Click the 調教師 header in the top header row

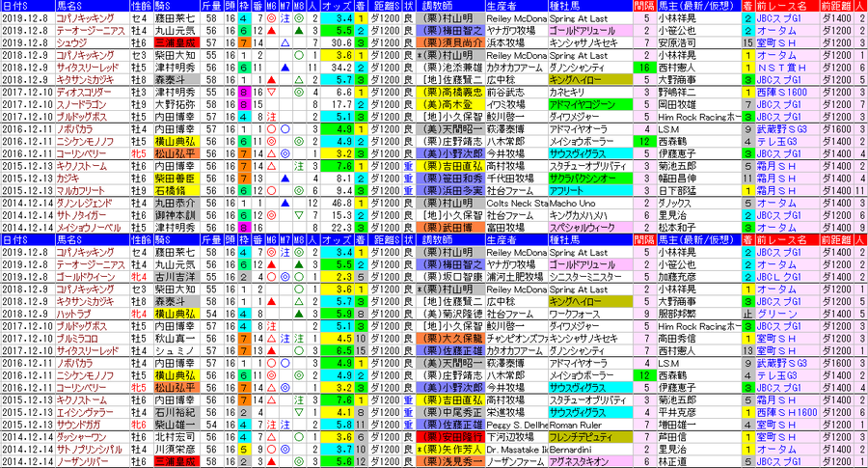click(437, 6)
